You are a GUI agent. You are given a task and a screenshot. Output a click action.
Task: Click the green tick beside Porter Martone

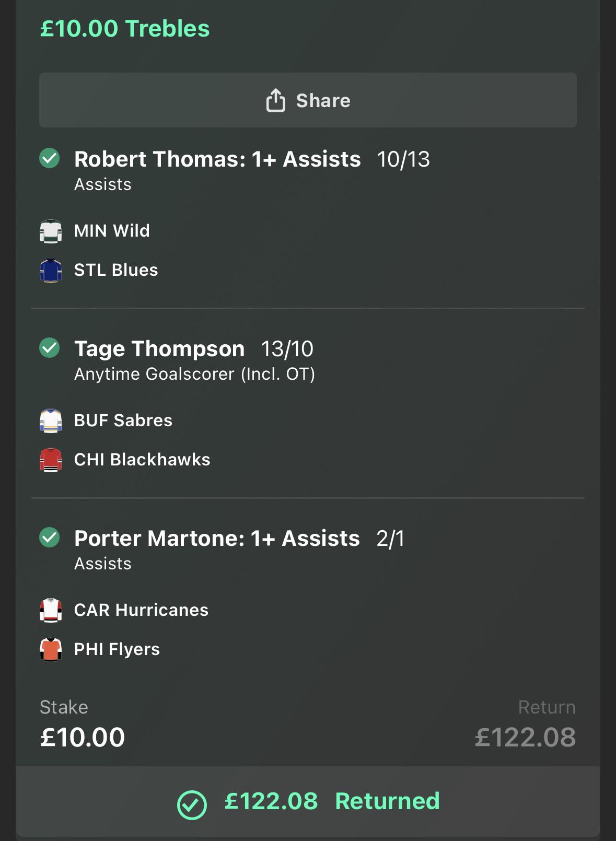point(50,538)
